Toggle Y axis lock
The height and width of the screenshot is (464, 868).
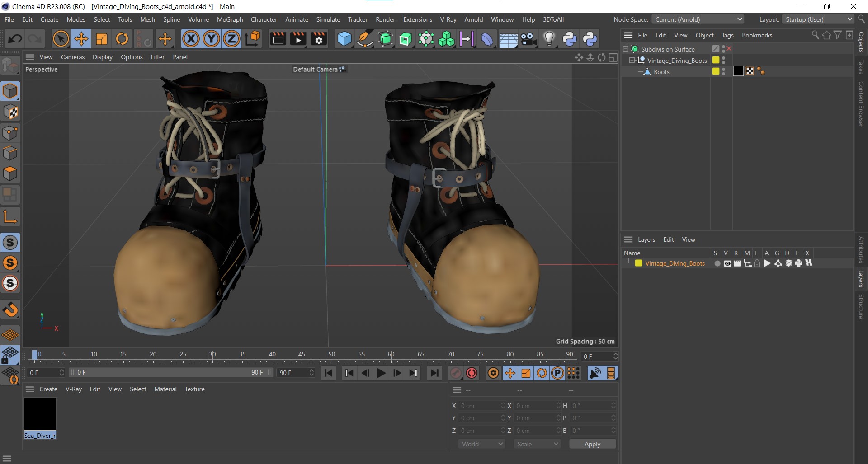point(211,39)
